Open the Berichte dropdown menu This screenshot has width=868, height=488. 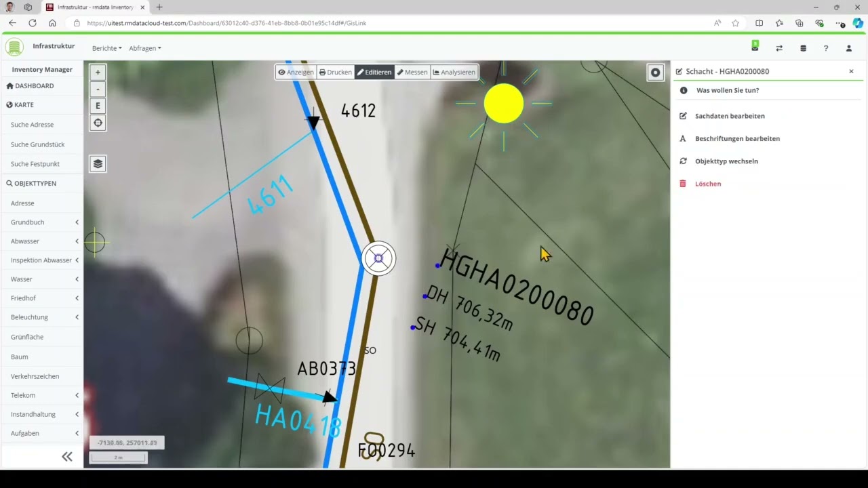(107, 48)
